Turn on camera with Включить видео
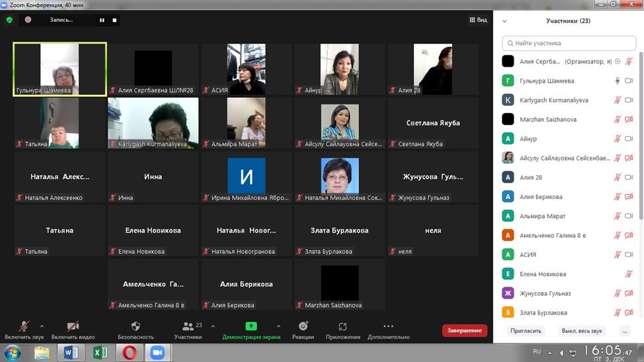The width and height of the screenshot is (644, 362). [73, 330]
